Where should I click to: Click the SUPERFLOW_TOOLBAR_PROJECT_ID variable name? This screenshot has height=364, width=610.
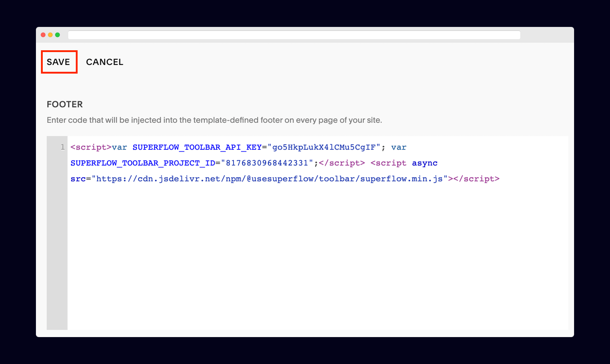[x=143, y=163]
